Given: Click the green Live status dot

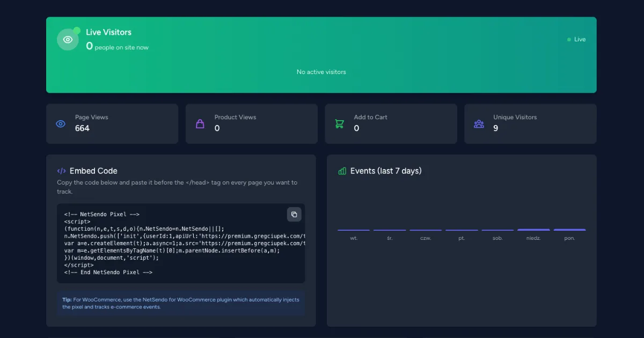Looking at the screenshot, I should tap(569, 40).
